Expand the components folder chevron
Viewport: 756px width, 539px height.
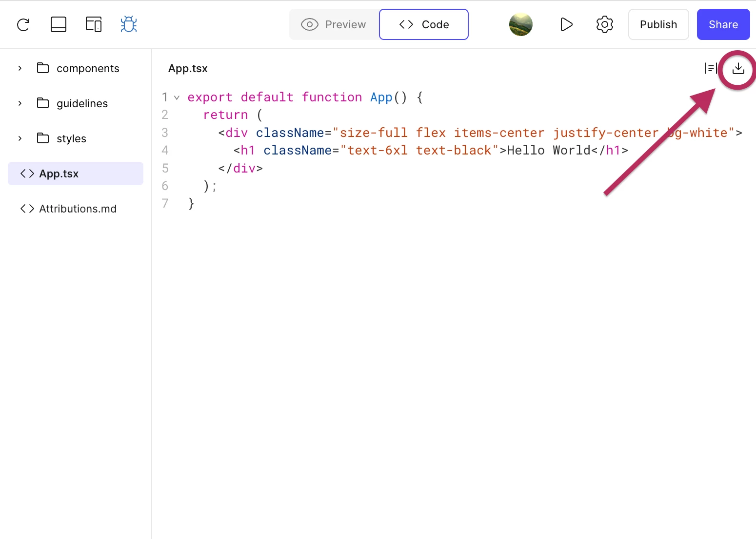[x=20, y=68]
